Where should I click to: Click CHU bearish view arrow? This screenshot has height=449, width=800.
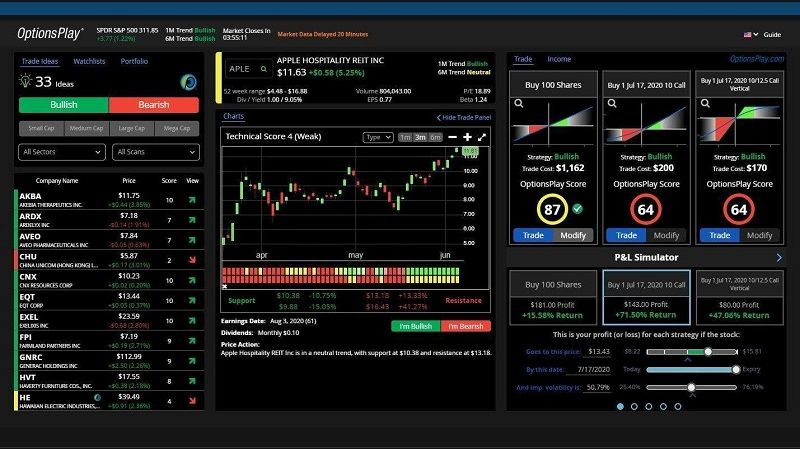pos(192,260)
